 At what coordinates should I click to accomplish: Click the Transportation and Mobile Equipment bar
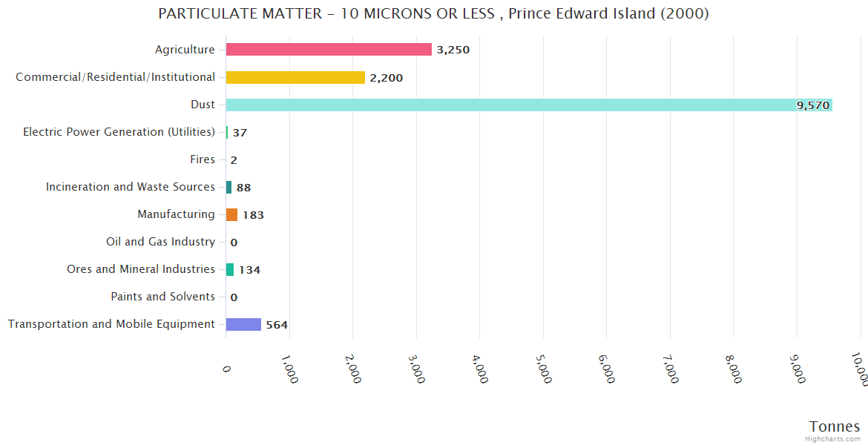pyautogui.click(x=243, y=324)
